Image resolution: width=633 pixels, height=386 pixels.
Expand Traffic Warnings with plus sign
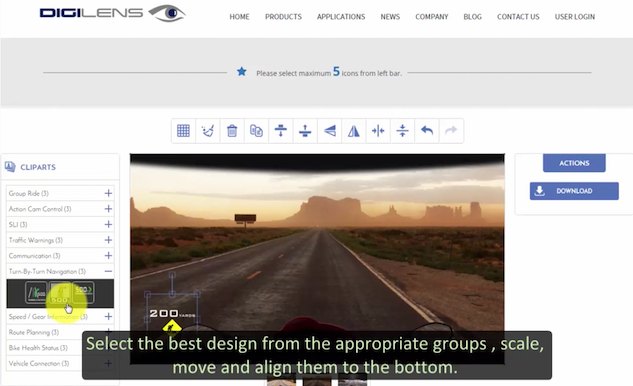108,240
